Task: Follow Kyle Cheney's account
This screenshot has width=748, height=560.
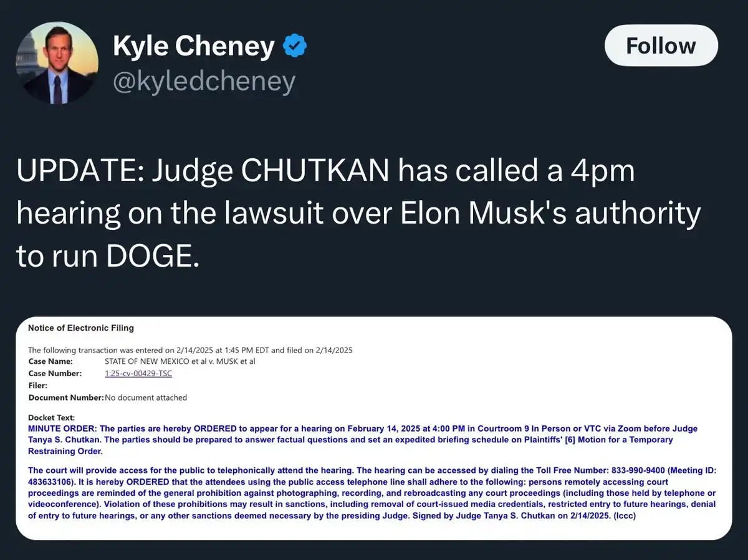Action: (661, 45)
